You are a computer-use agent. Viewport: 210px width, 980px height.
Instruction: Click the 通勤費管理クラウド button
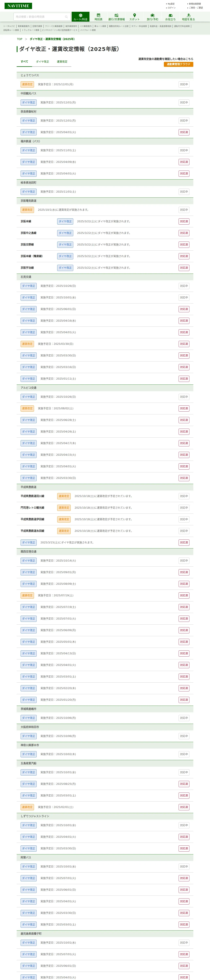tap(178, 64)
